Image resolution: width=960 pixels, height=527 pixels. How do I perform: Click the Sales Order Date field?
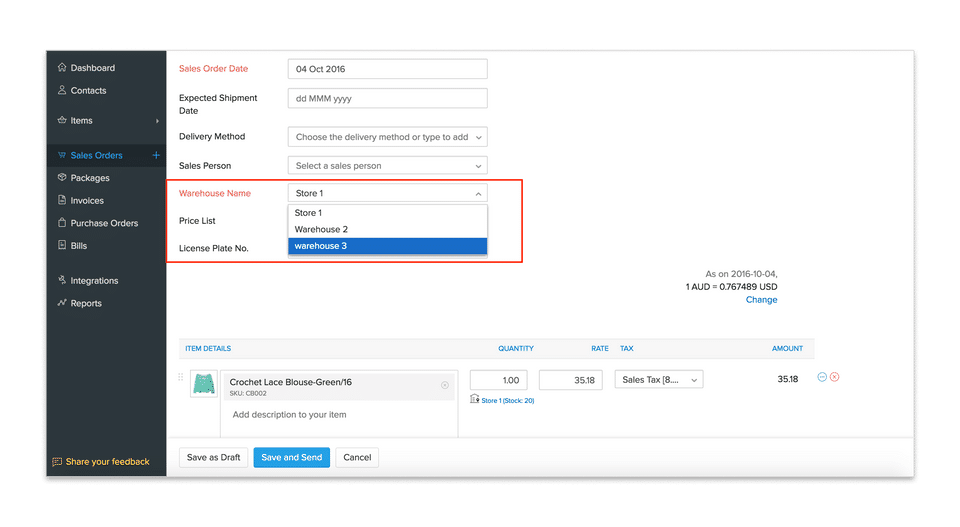pos(388,69)
